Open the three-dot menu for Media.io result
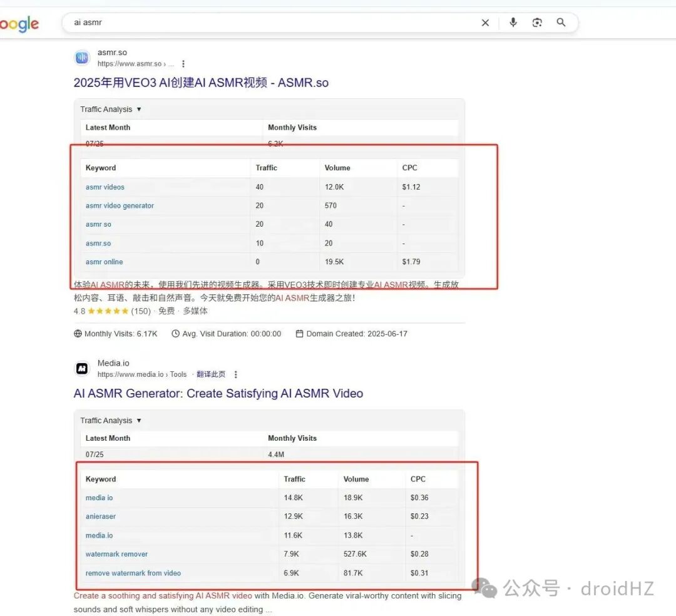 coord(235,374)
